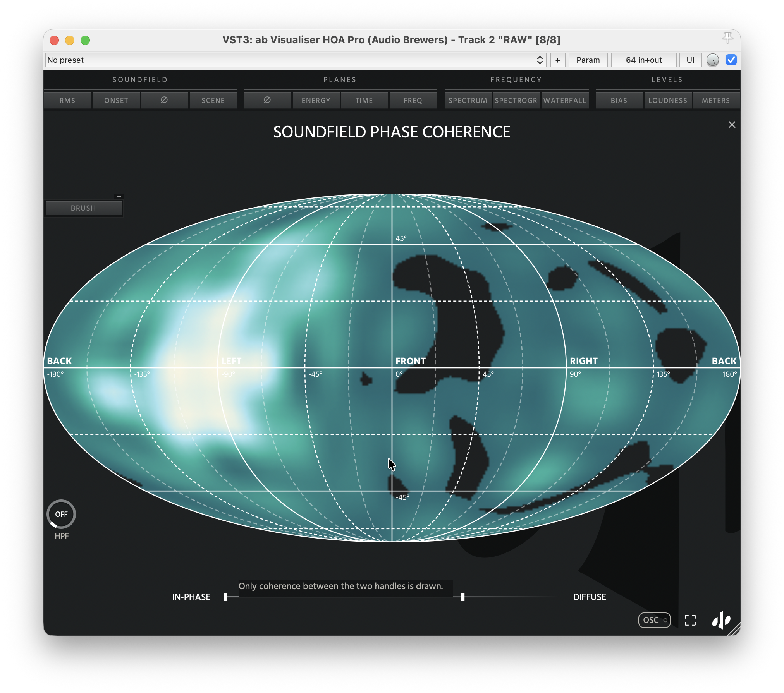The width and height of the screenshot is (784, 693).
Task: Toggle the plugin bypass checkbox
Action: (731, 60)
